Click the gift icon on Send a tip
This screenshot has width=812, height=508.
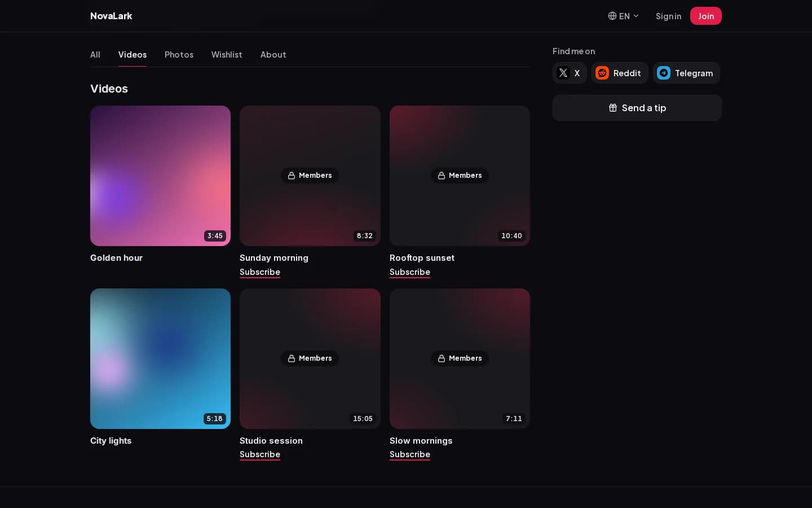613,108
